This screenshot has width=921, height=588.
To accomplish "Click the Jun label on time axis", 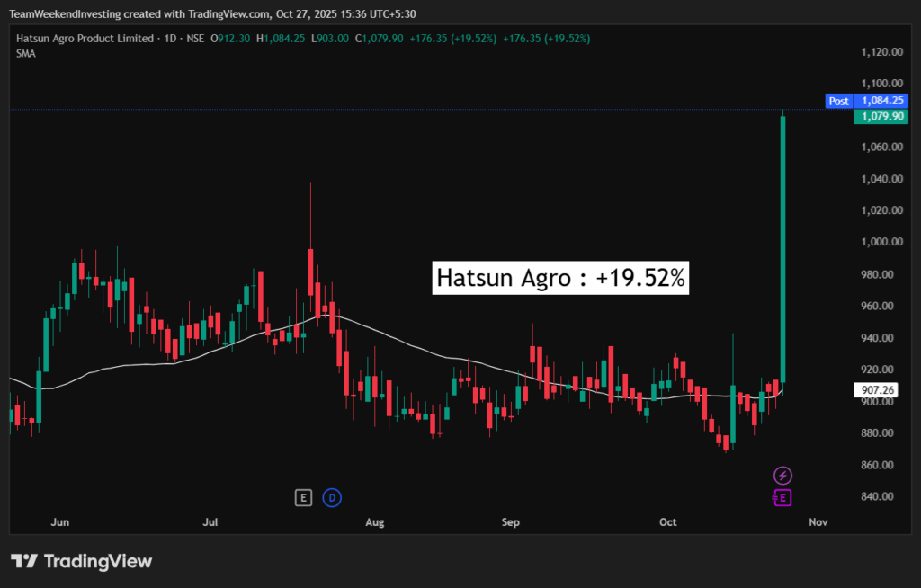I will (60, 522).
